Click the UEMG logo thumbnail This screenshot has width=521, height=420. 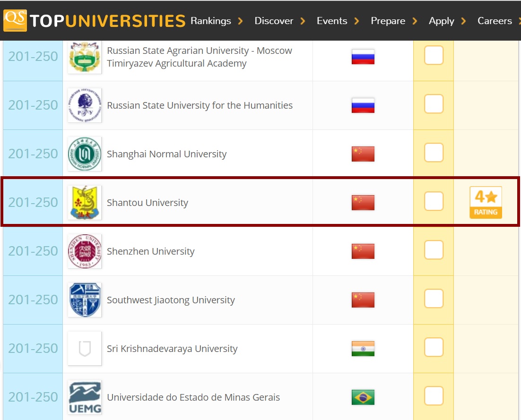coord(85,397)
